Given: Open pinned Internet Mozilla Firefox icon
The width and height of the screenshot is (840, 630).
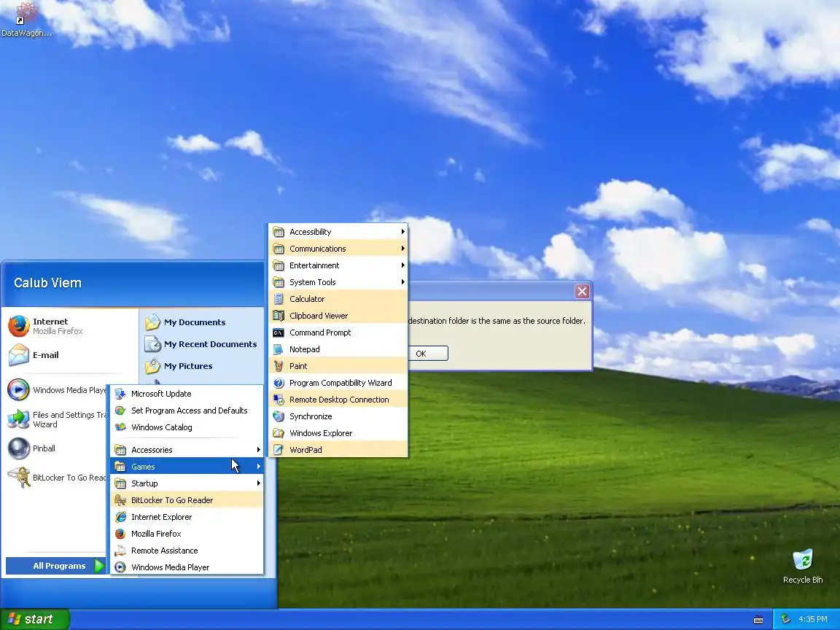Looking at the screenshot, I should click(x=19, y=326).
